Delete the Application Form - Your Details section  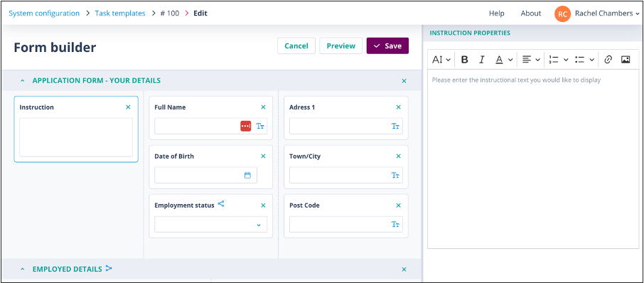(404, 81)
